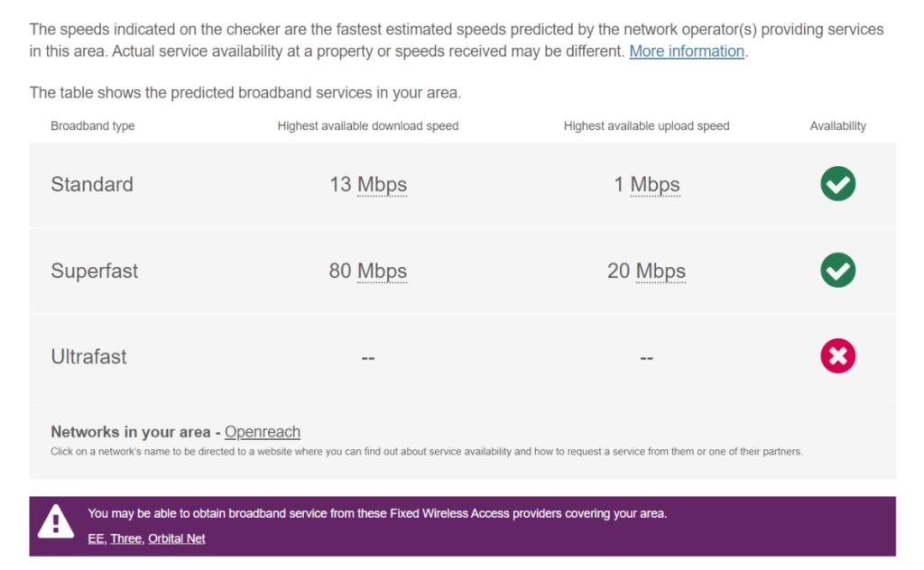Click the Superfast availability green checkmark icon
Screen dimensions: 924x570
[x=837, y=271]
